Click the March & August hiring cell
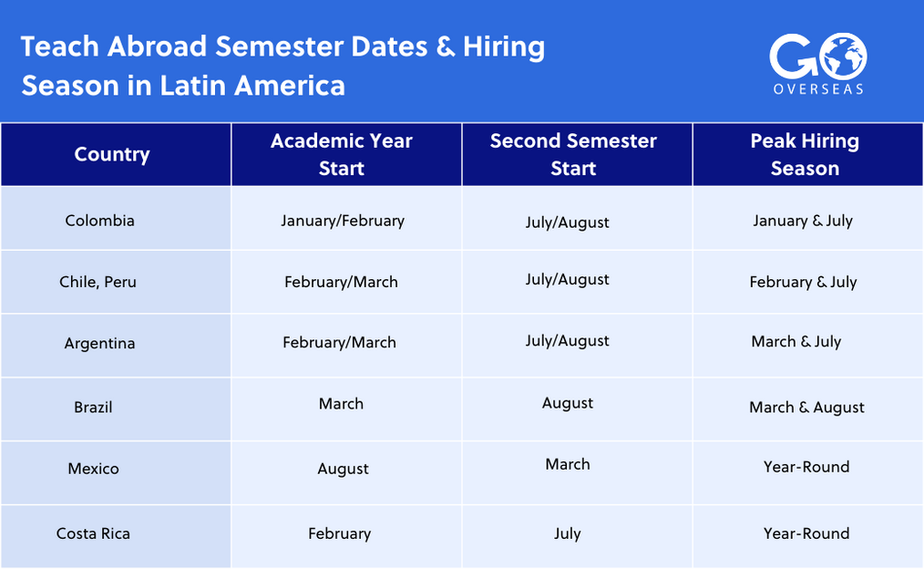924x569 pixels. [806, 408]
